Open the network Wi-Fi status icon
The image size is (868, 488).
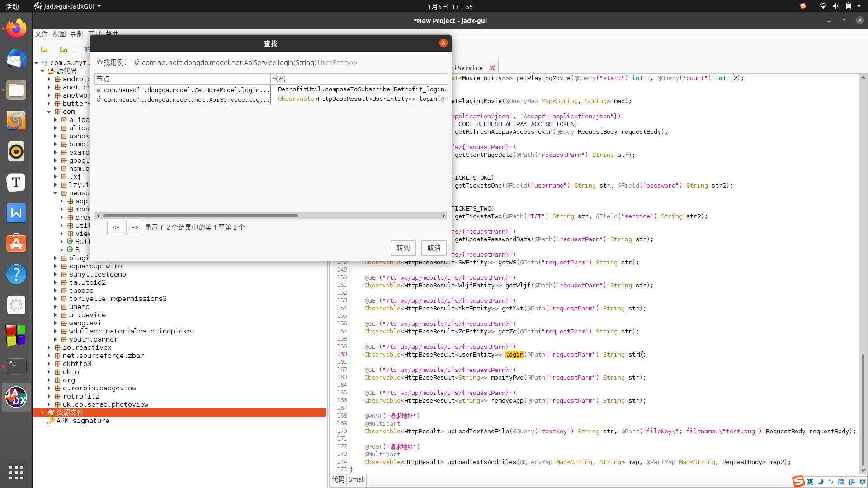tap(823, 6)
